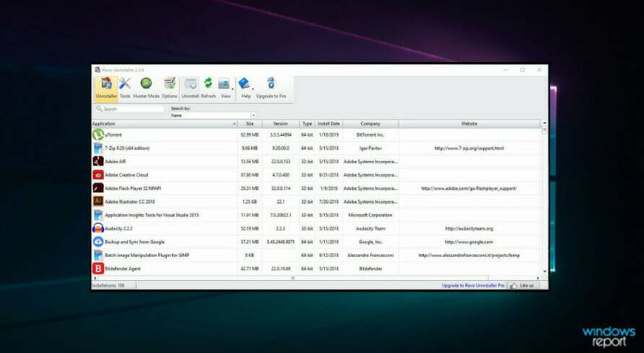Screen dimensions: 644x353
Task: Open the Options dialog
Action: point(170,88)
